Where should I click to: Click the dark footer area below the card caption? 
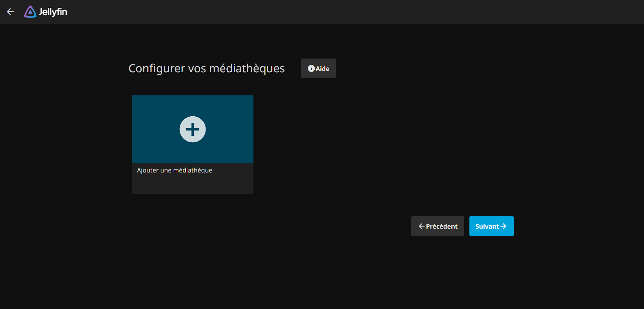click(192, 185)
